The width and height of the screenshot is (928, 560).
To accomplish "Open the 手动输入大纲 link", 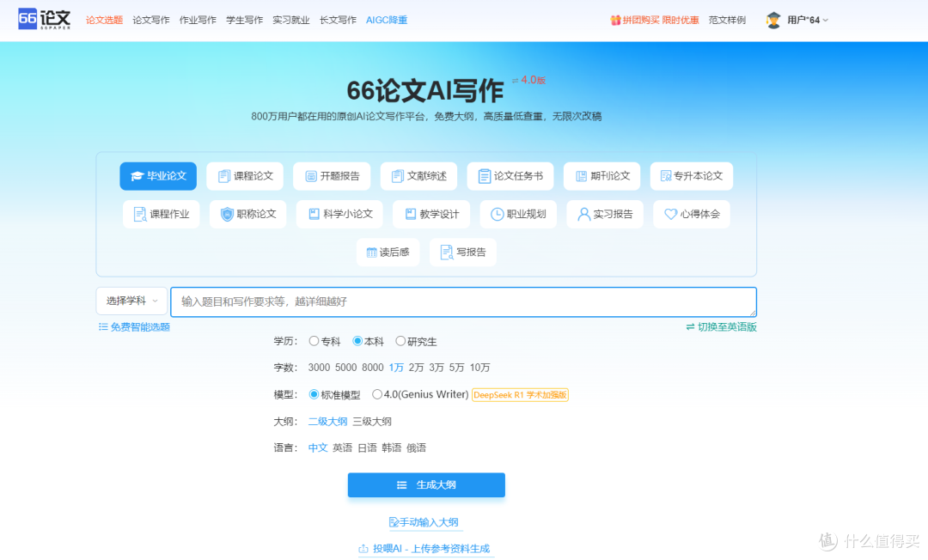I will pos(424,522).
